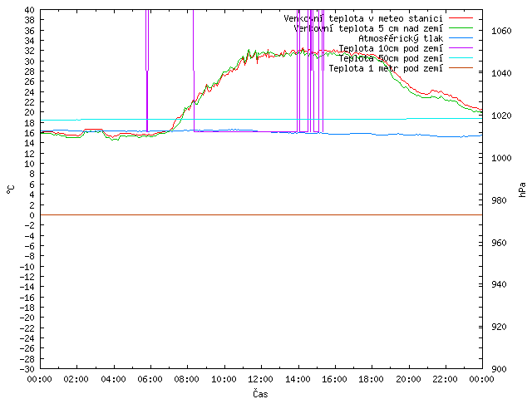Click the x-axis tick label '22:00'

446,379
